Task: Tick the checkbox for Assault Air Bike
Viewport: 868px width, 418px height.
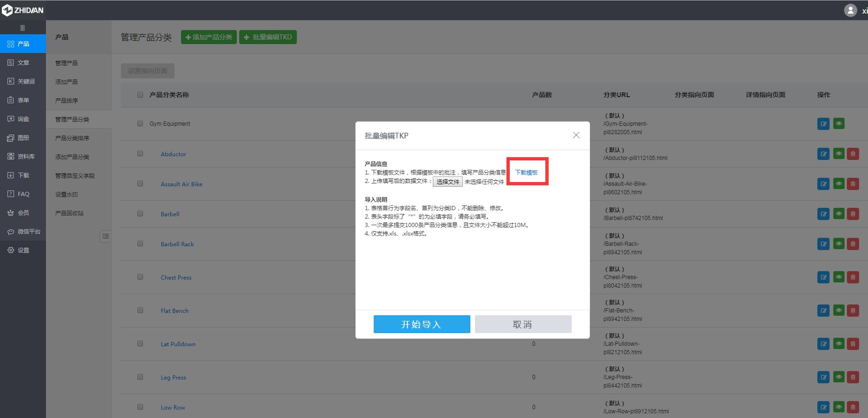Action: tap(140, 184)
